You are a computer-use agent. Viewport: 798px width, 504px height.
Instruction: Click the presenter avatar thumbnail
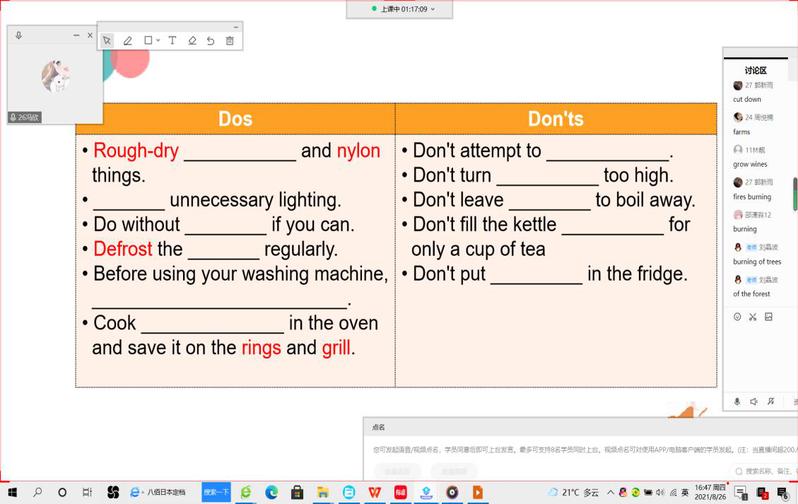point(55,75)
